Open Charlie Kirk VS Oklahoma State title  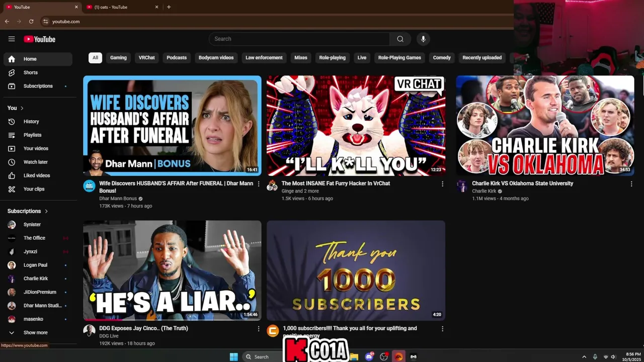pos(522,184)
